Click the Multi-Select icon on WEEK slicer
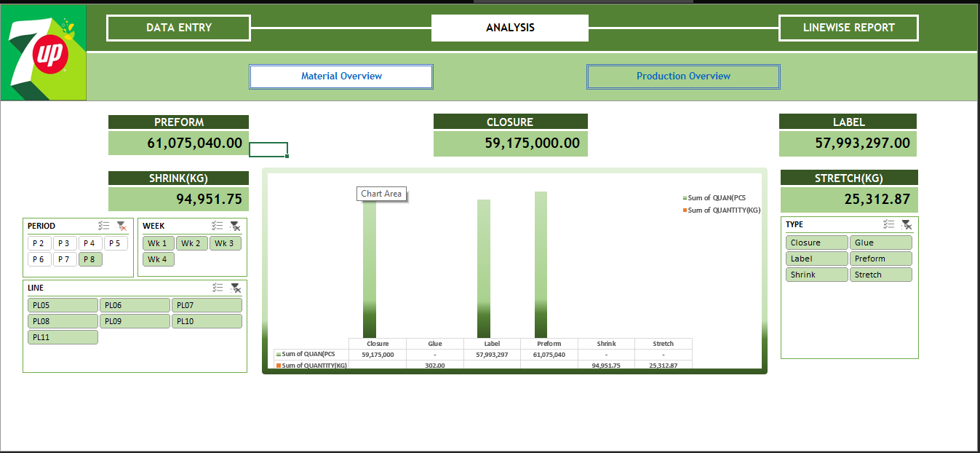980x453 pixels. (x=216, y=226)
